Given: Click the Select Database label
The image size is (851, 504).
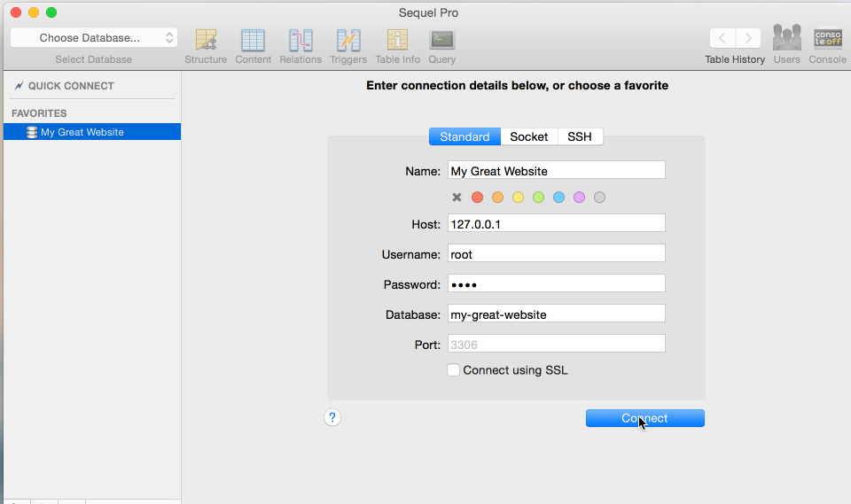Looking at the screenshot, I should 93,59.
